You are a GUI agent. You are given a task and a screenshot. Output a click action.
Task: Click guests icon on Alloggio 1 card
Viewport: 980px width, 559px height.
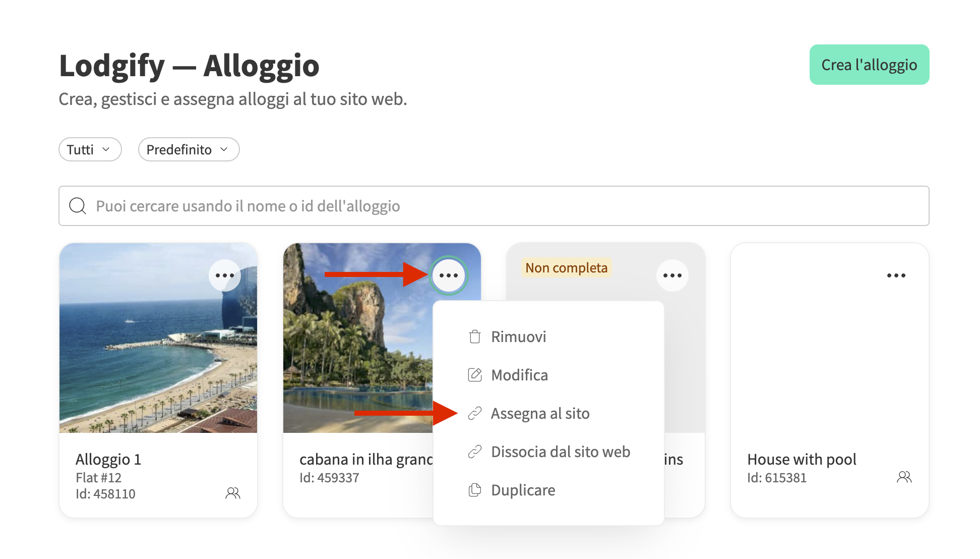232,493
